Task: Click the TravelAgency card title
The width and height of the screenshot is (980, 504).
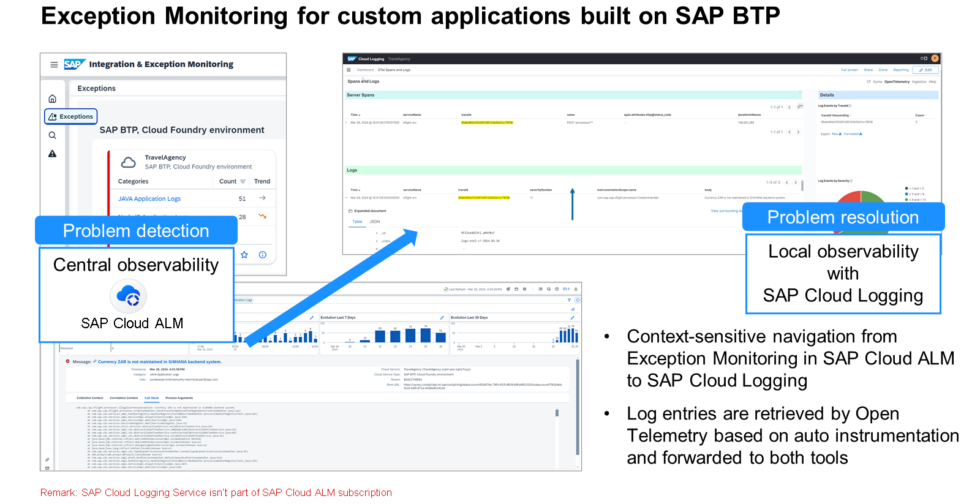Action: point(165,157)
